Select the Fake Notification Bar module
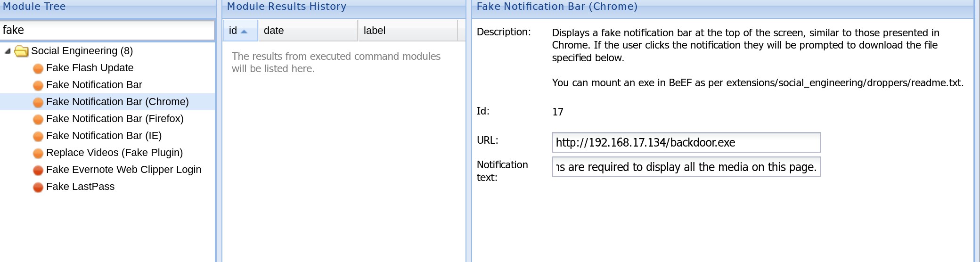This screenshot has height=262, width=980. pos(94,85)
